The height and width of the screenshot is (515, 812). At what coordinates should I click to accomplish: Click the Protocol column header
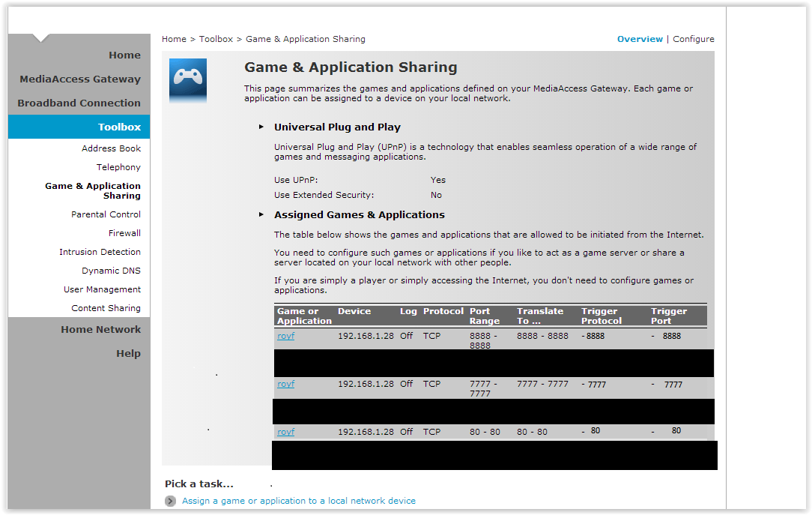tap(443, 311)
